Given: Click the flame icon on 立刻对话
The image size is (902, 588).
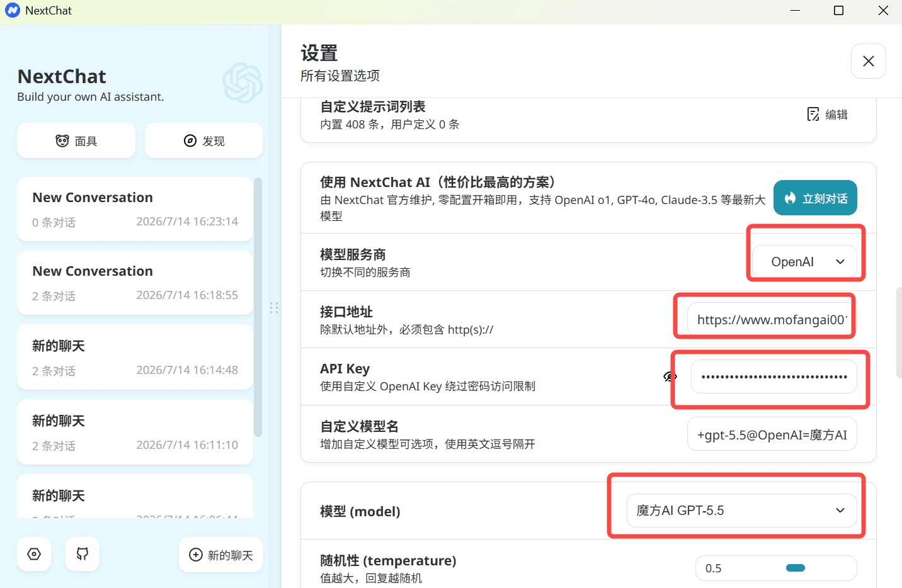Looking at the screenshot, I should pos(790,198).
